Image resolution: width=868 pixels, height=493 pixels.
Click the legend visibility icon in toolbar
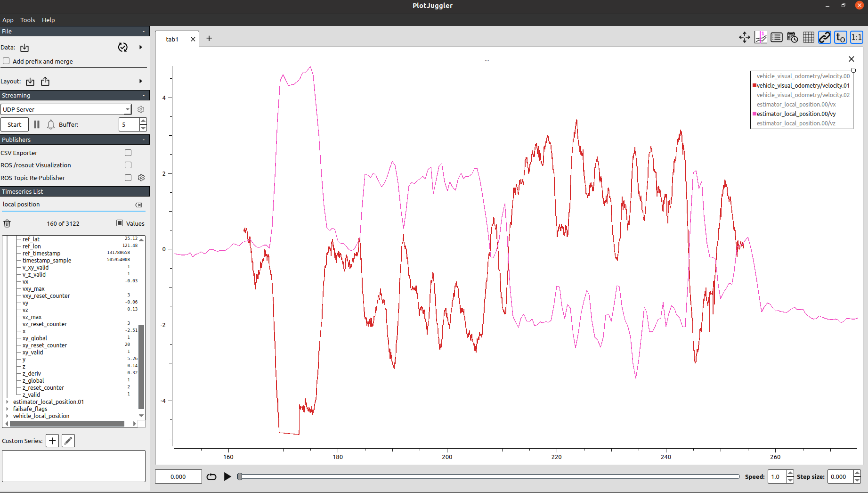coord(777,38)
